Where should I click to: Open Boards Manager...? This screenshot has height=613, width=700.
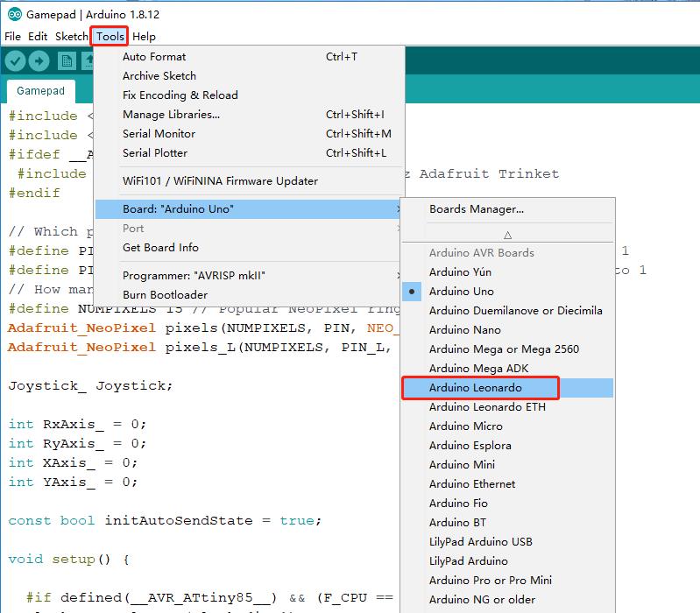pos(476,209)
